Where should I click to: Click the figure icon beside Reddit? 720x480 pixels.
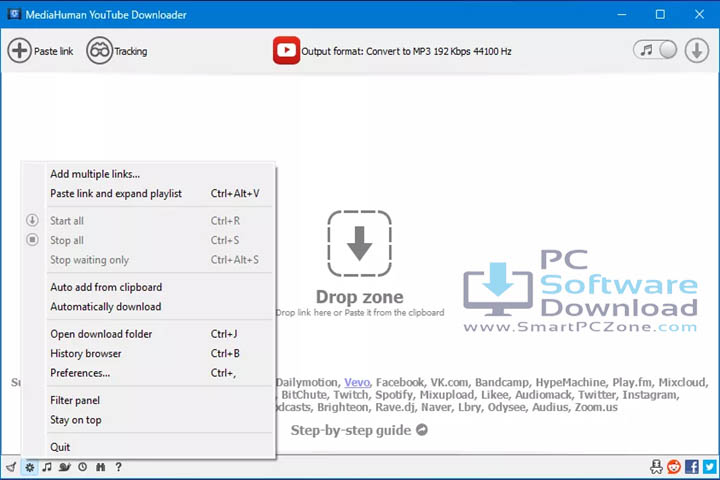(x=656, y=467)
